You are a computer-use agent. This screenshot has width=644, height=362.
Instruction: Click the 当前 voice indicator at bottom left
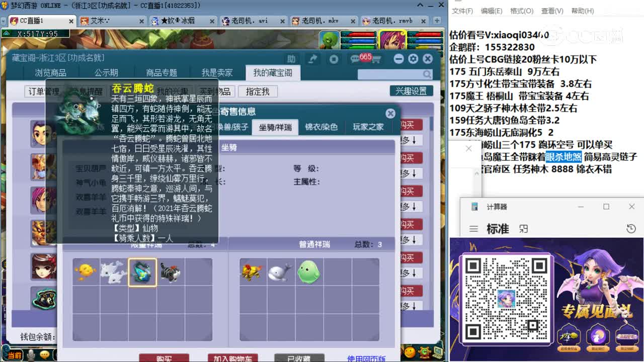[15, 355]
